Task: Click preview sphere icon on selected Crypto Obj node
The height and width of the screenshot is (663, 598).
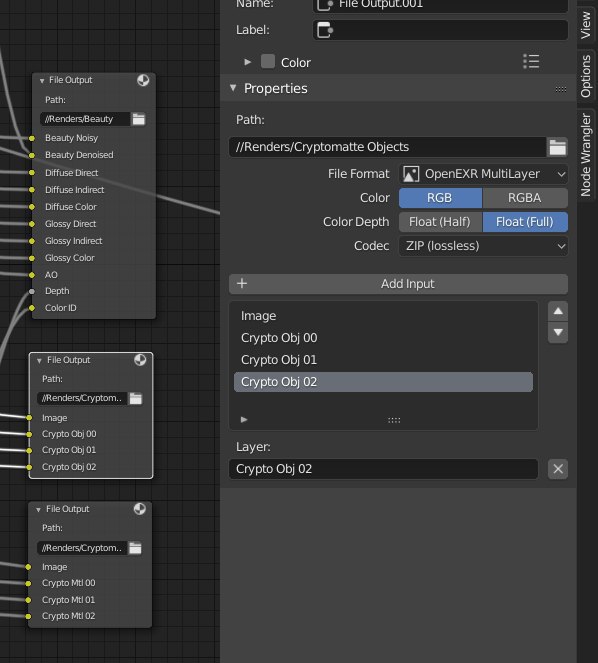Action: [140, 360]
